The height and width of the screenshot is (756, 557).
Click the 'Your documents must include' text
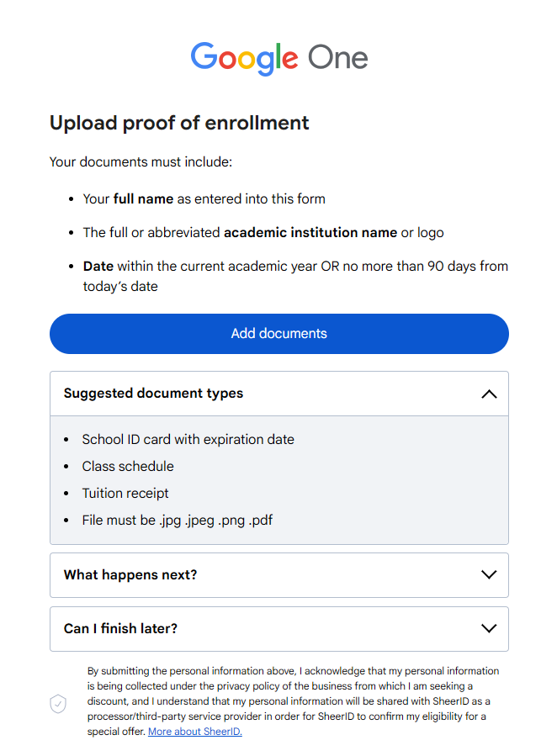point(141,161)
